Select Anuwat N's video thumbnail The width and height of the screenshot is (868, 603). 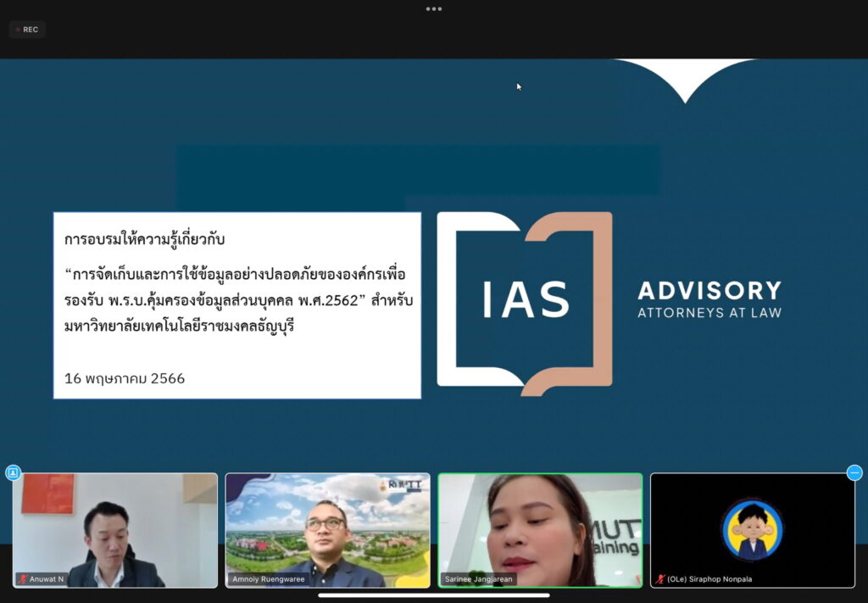[x=115, y=530]
